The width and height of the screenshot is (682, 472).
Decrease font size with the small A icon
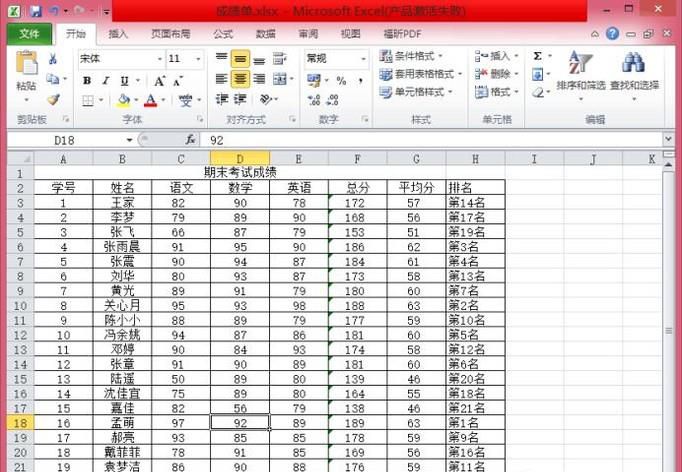pos(178,81)
